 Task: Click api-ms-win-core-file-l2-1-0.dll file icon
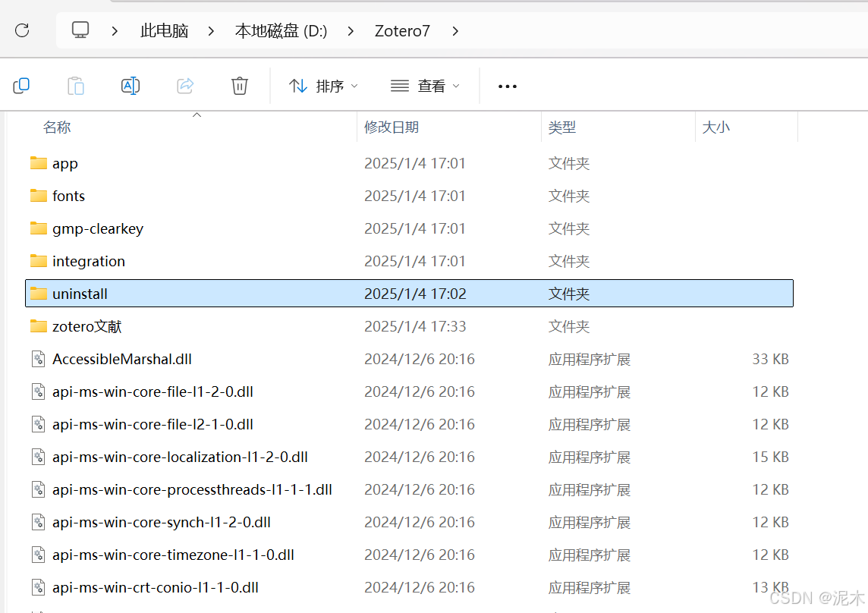point(38,424)
